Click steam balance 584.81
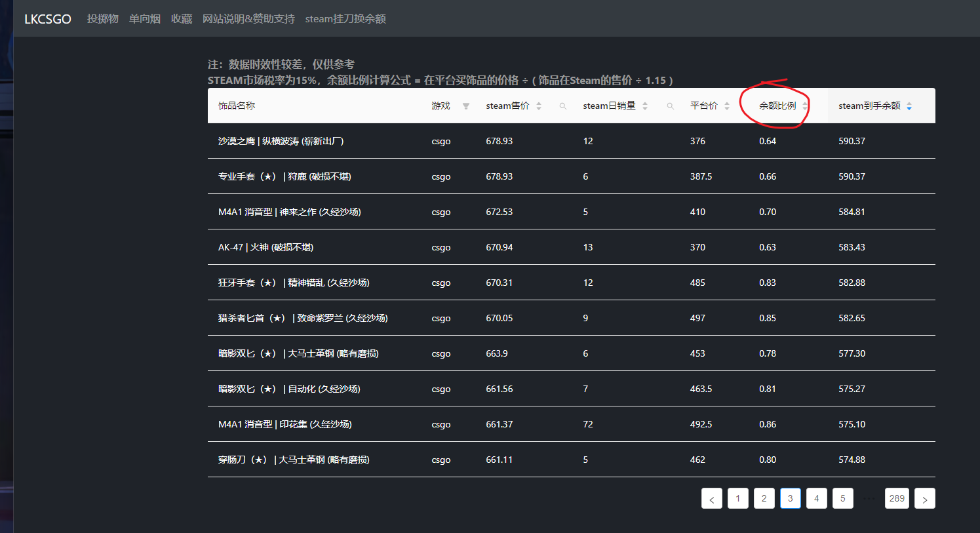The height and width of the screenshot is (533, 980). click(x=852, y=212)
